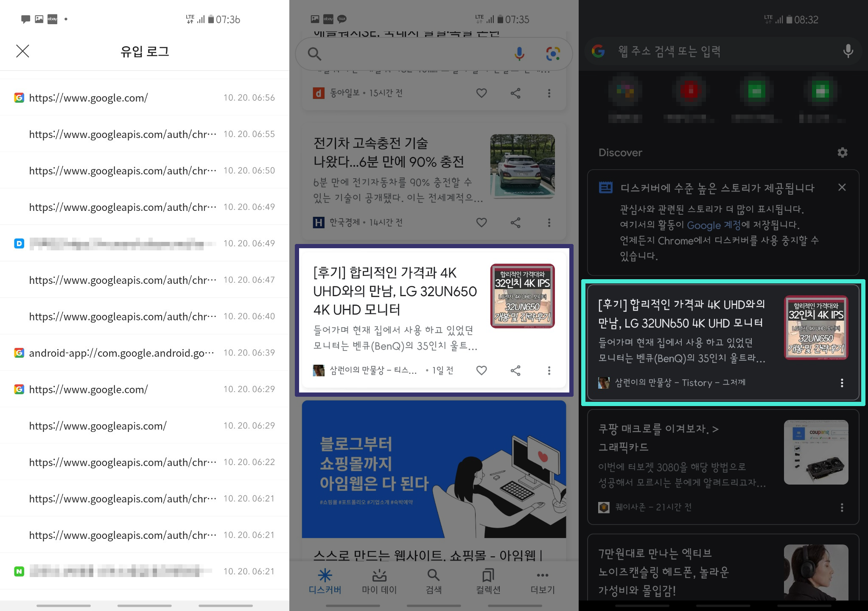868x611 pixels.
Task: Like the 동아일보 news card
Action: [481, 93]
